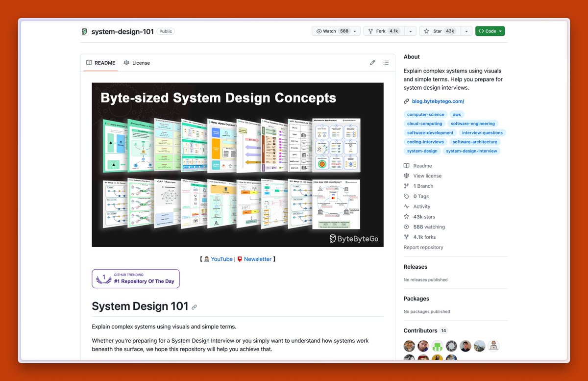
Task: Click the View license link
Action: tap(422, 176)
